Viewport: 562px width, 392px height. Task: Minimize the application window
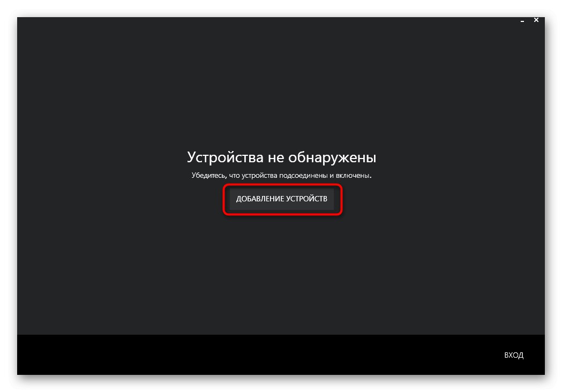pyautogui.click(x=522, y=20)
